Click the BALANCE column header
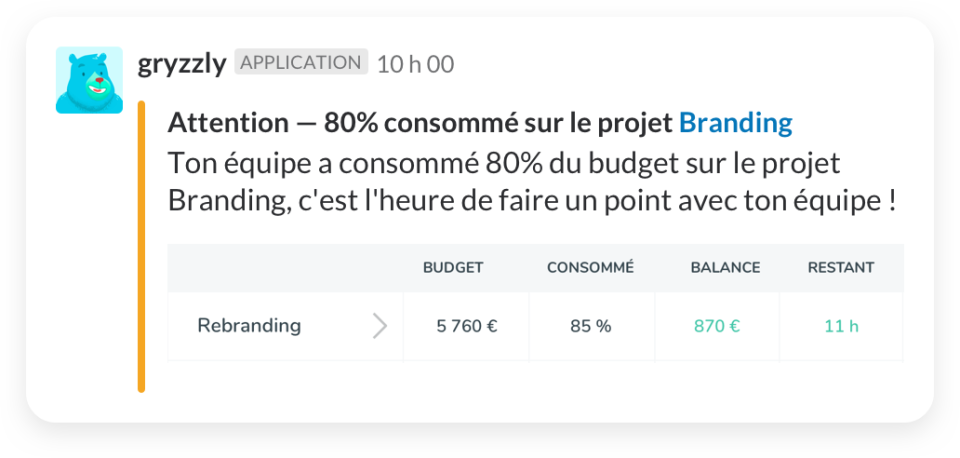960x458 pixels. pos(725,268)
